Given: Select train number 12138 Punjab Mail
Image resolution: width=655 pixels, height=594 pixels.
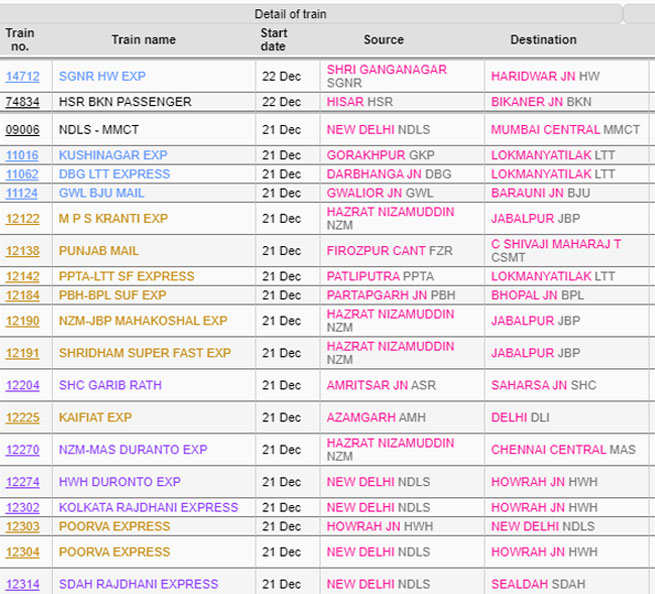Looking at the screenshot, I should point(22,251).
